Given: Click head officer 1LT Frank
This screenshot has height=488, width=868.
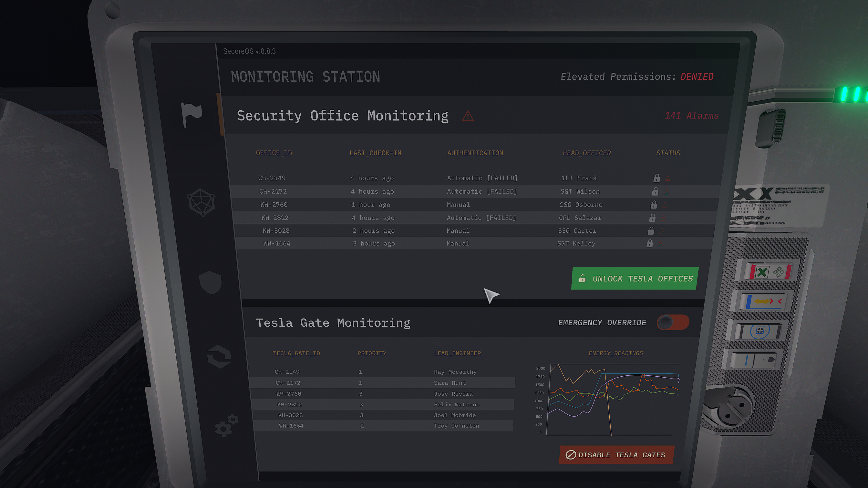Looking at the screenshot, I should tap(579, 178).
